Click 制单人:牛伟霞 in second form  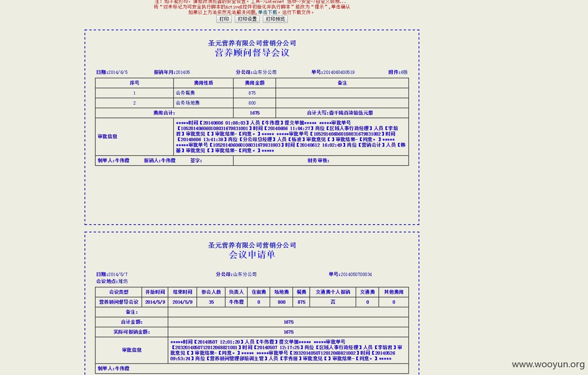click(x=113, y=368)
